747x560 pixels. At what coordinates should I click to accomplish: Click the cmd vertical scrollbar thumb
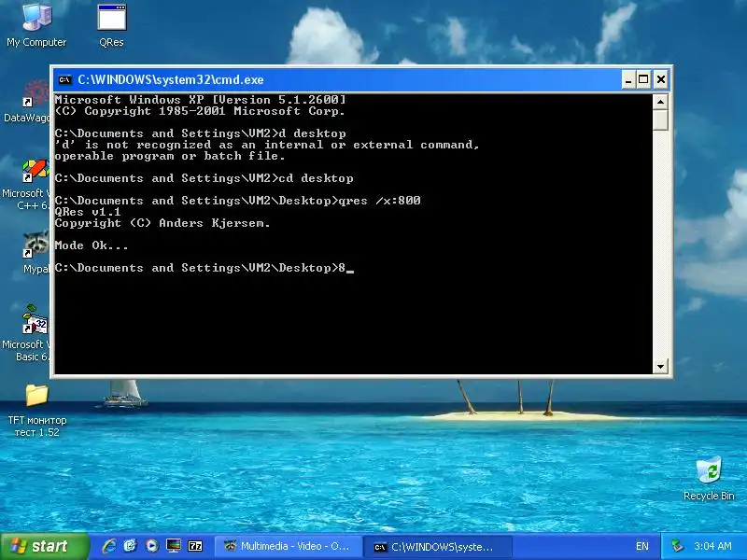pos(660,119)
